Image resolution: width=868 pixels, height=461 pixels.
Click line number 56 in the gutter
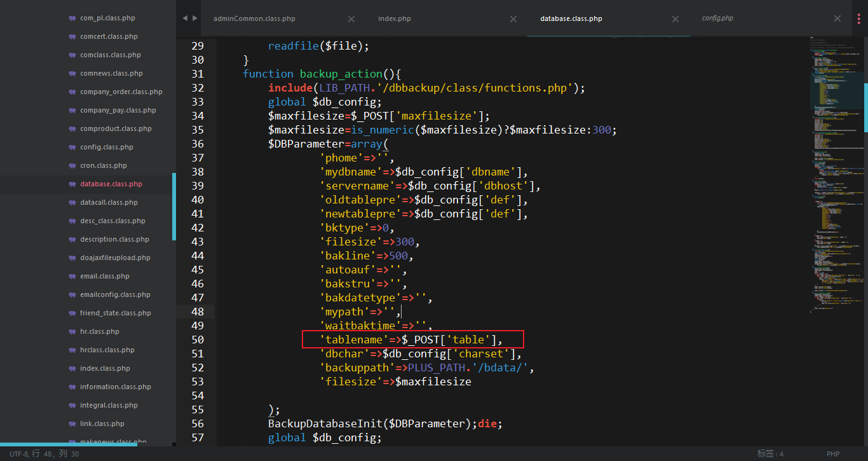197,423
